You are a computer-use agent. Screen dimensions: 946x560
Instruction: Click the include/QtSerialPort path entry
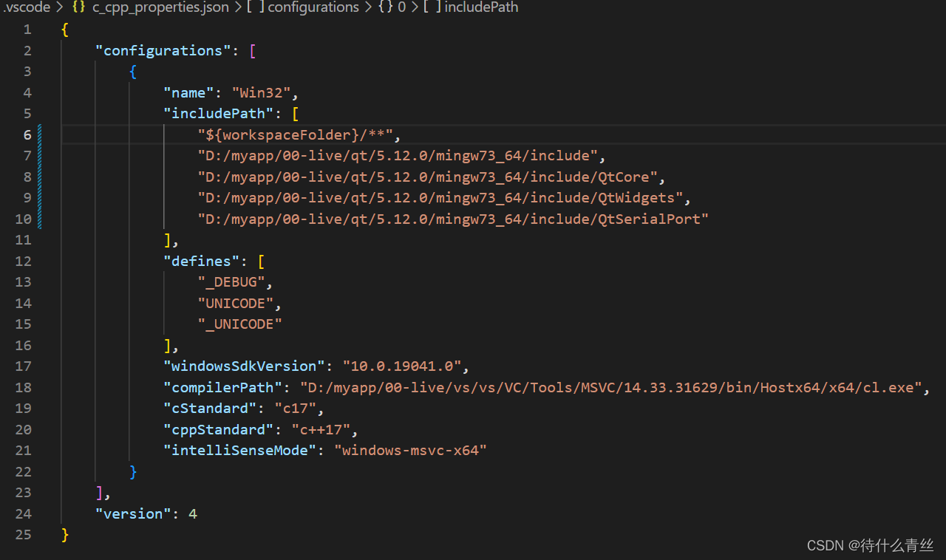[453, 219]
